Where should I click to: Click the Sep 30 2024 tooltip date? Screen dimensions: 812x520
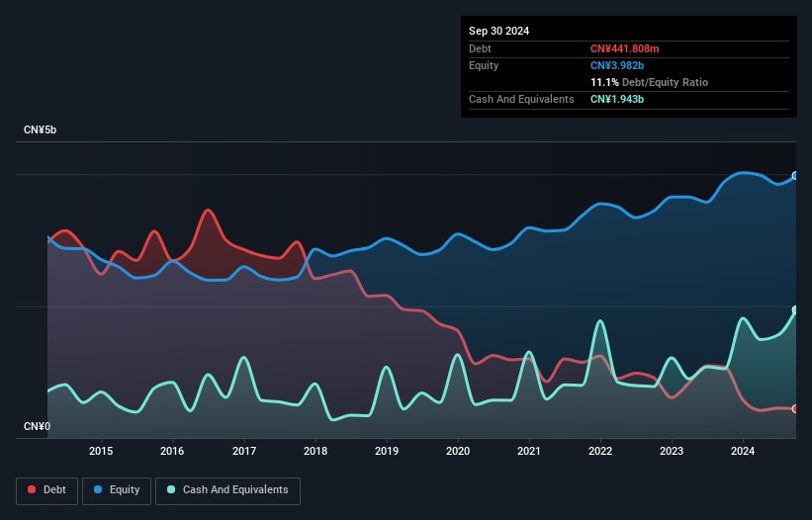click(x=498, y=31)
